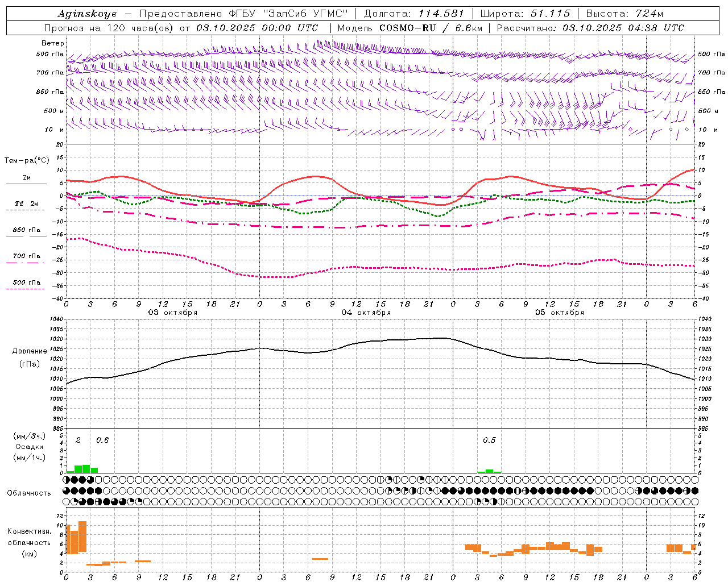
Task: Select the (гПа) pressure unit label
Action: pyautogui.click(x=29, y=364)
